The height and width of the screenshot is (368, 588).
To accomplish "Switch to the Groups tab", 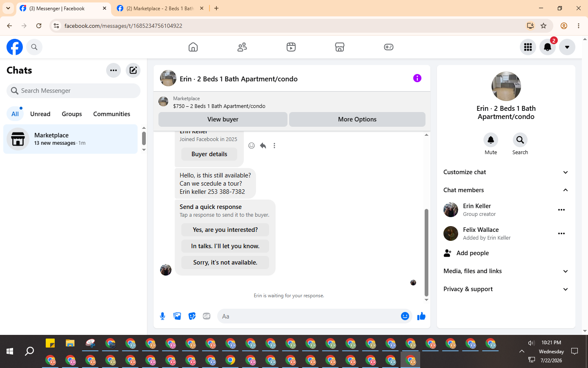I will coord(72,114).
